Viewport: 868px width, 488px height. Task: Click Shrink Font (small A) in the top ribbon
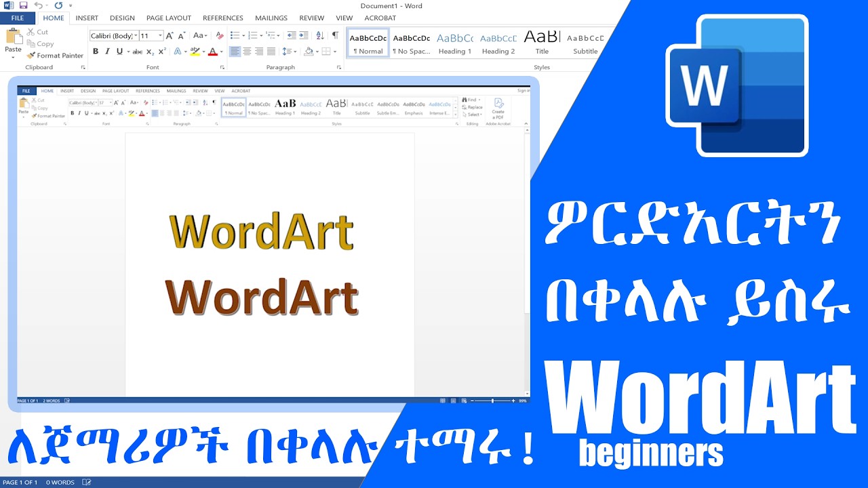pyautogui.click(x=182, y=35)
